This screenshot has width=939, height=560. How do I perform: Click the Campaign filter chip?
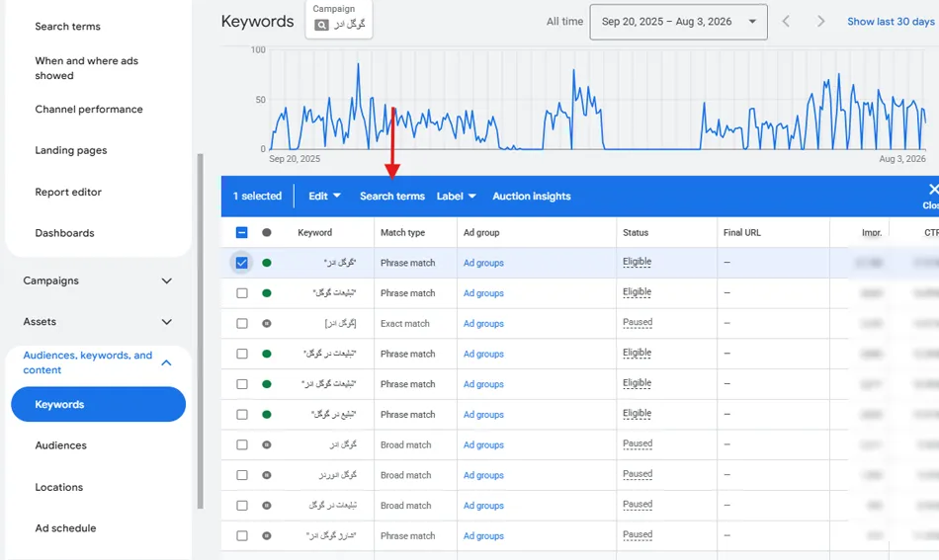click(338, 19)
